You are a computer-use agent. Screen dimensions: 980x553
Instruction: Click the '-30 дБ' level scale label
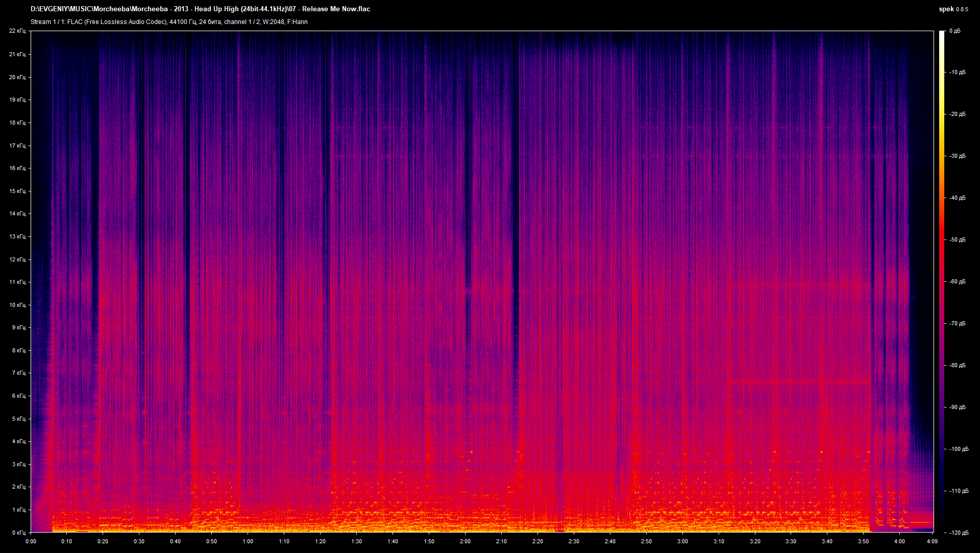pos(958,156)
